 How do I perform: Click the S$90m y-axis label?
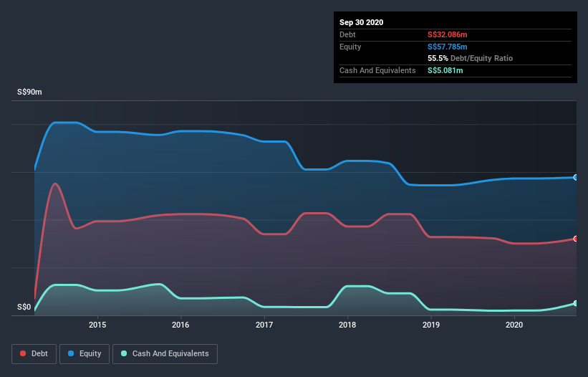click(x=29, y=92)
